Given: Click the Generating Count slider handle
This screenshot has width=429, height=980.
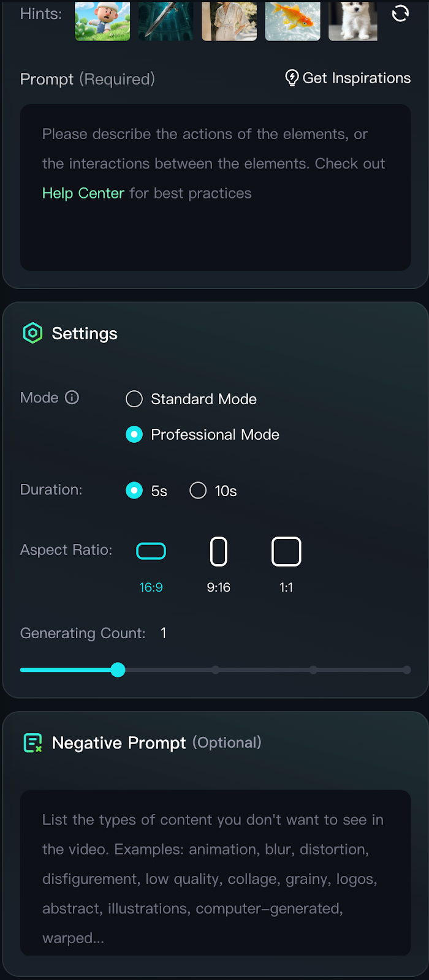Looking at the screenshot, I should click(118, 670).
